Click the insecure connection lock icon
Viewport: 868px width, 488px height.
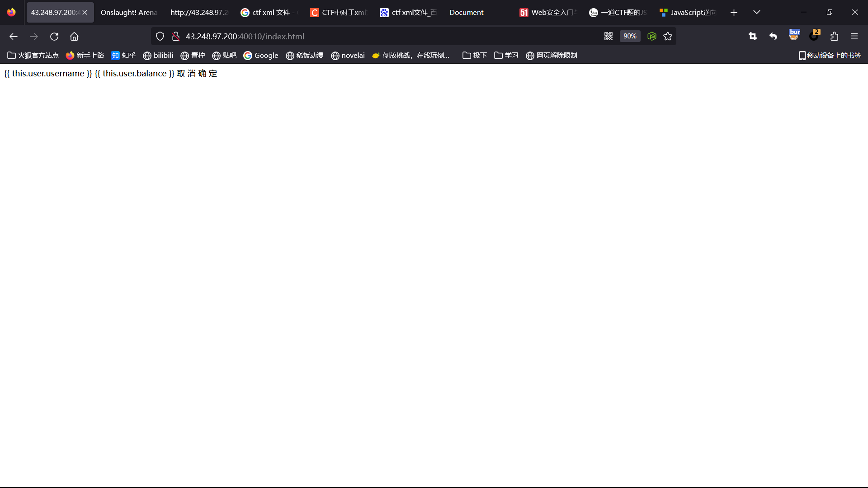pyautogui.click(x=176, y=37)
